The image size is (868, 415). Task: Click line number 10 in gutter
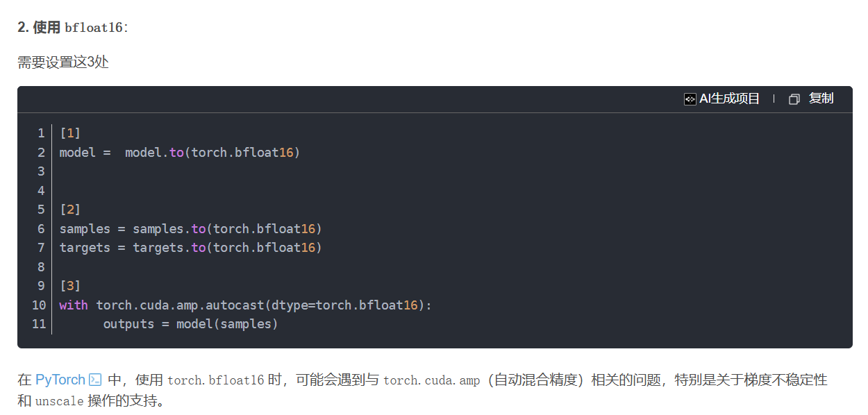(x=39, y=305)
